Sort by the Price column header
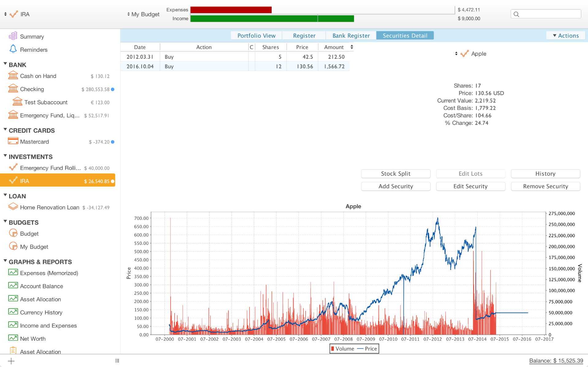 [x=302, y=47]
